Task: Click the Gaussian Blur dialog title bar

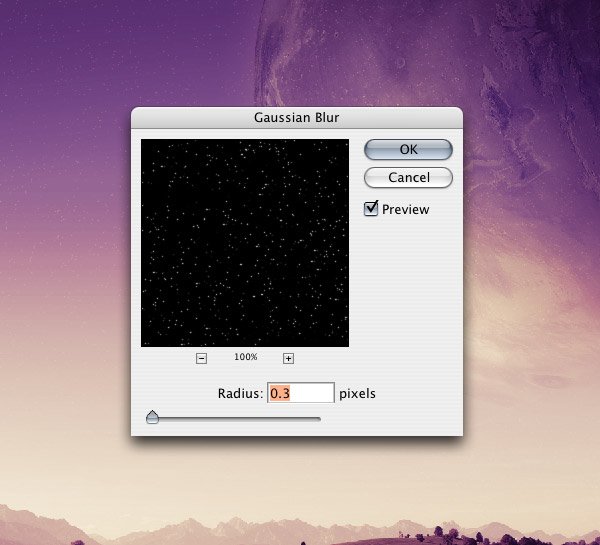Action: point(297,117)
